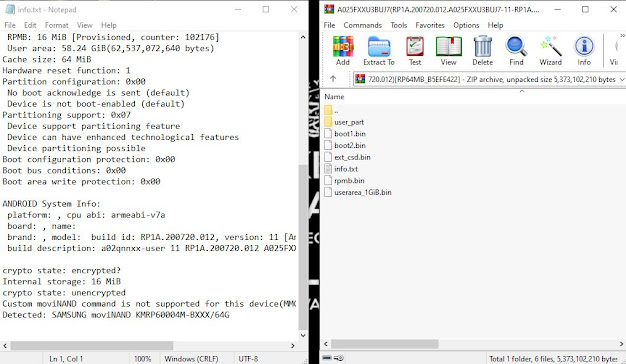This screenshot has height=364, width=626.
Task: Click the 'Cache size: 64 MiB' line
Action: point(47,59)
